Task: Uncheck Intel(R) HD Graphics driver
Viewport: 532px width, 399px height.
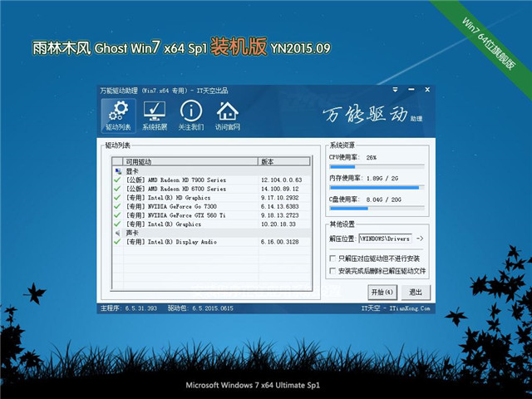Action: click(117, 198)
